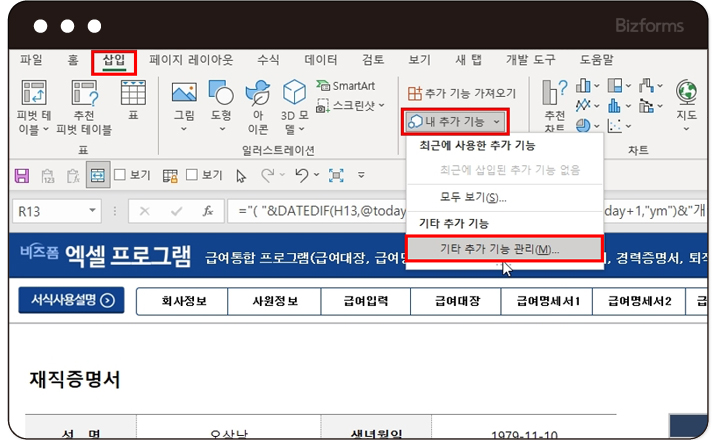Click the 사원정보 button
Viewport: 715px width, 440px height.
(275, 301)
